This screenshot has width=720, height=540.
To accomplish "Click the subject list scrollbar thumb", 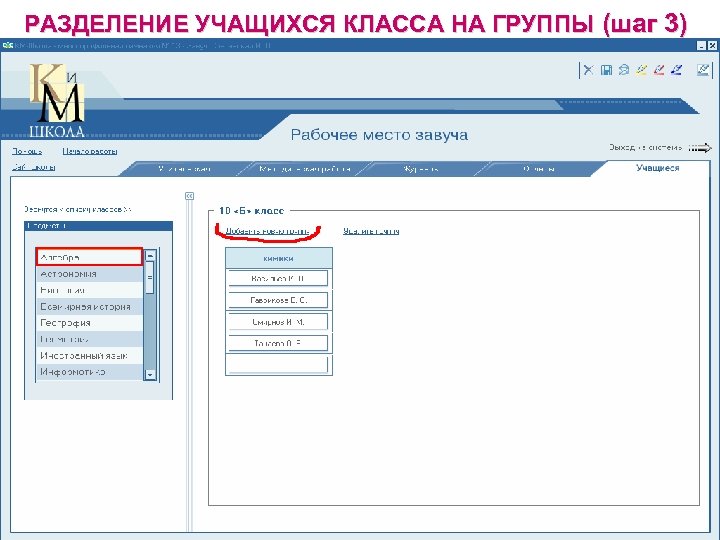I will 150,277.
